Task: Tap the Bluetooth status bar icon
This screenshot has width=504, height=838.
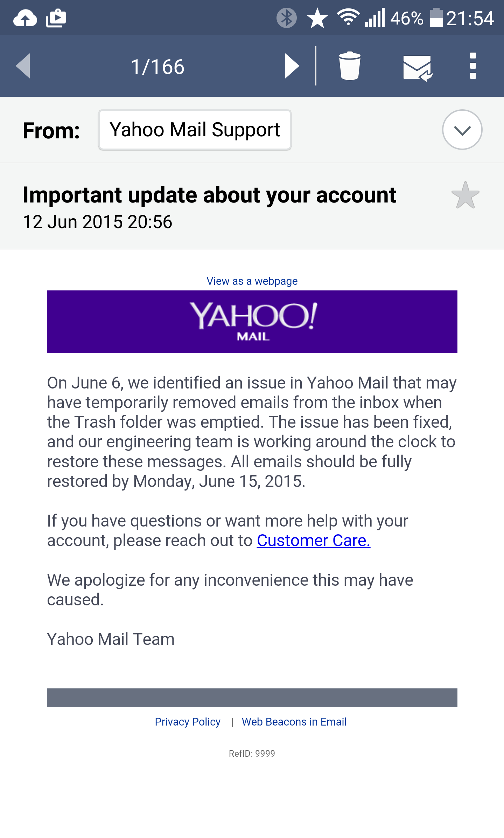Action: (286, 18)
